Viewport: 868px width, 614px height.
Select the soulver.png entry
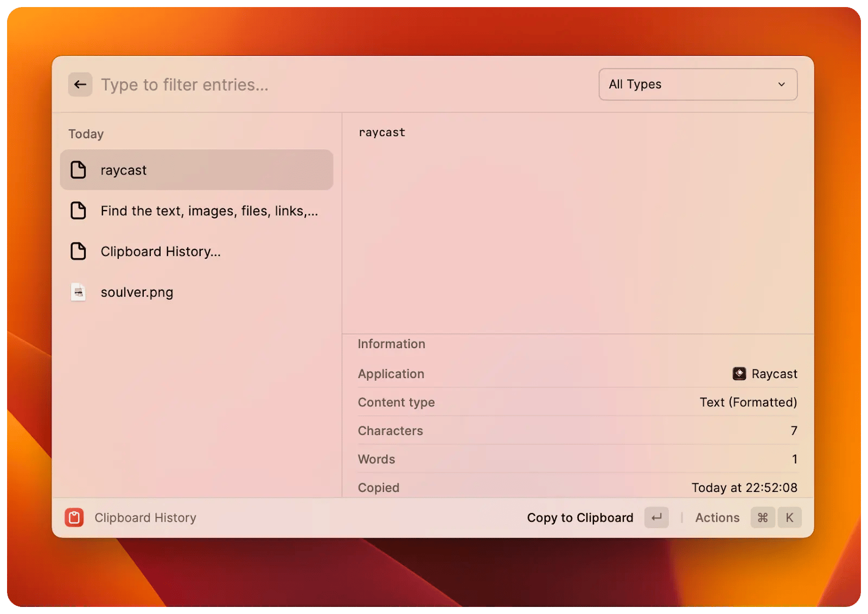point(196,292)
